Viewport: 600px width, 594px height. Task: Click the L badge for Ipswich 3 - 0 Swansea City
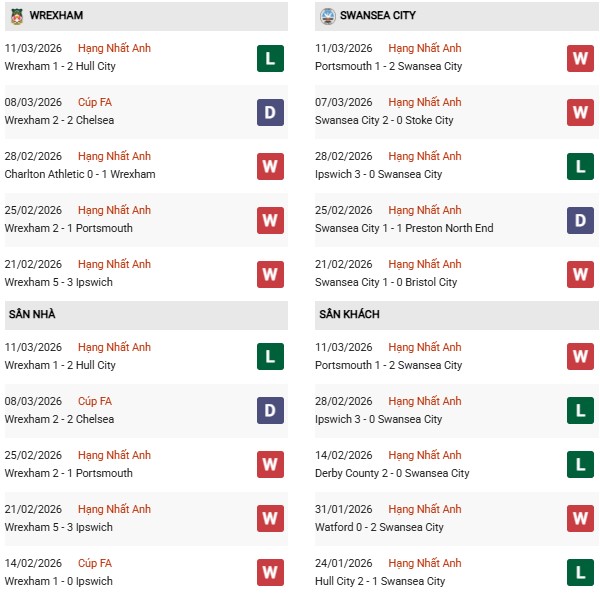coord(581,166)
